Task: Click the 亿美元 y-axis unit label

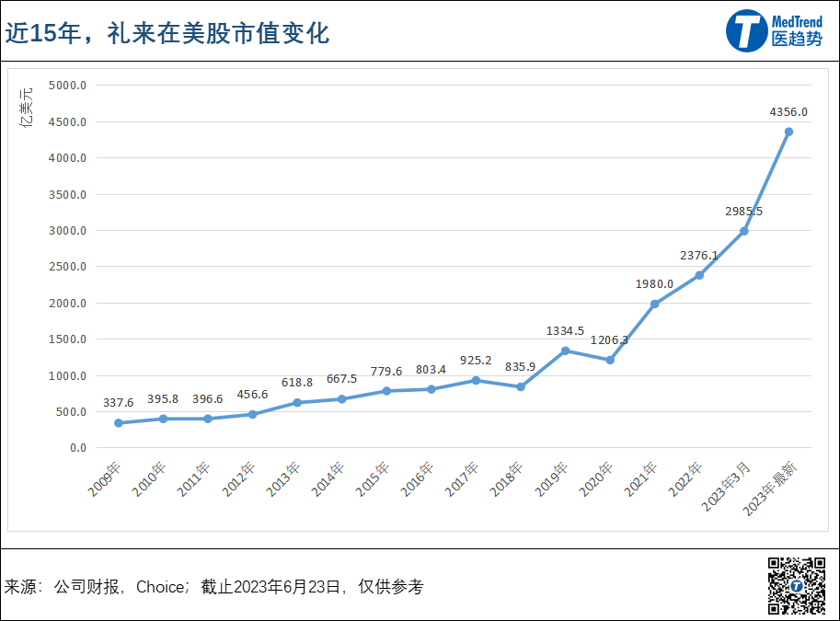Action: tap(27, 107)
